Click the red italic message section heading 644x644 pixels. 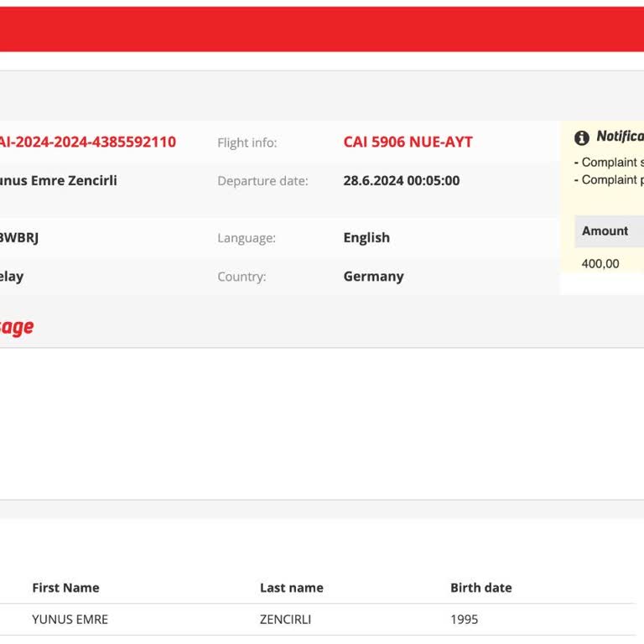(x=17, y=326)
